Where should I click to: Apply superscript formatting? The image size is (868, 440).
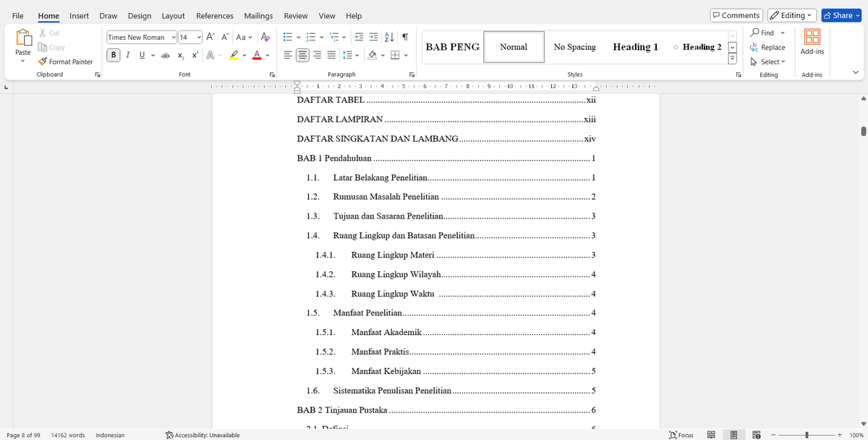pos(195,55)
